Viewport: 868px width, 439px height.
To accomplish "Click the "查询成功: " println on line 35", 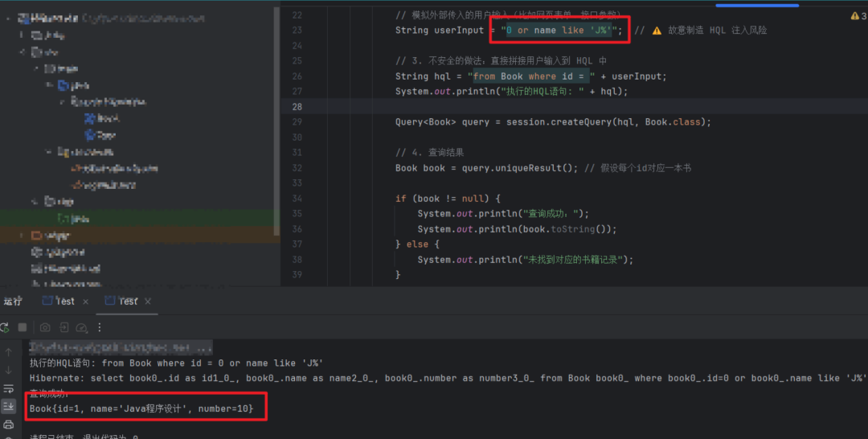I will tap(503, 214).
